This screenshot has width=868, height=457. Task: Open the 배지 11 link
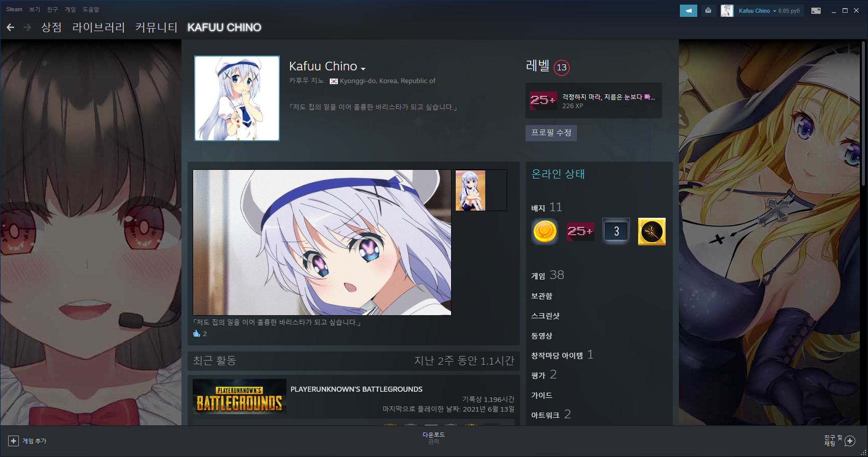(546, 207)
